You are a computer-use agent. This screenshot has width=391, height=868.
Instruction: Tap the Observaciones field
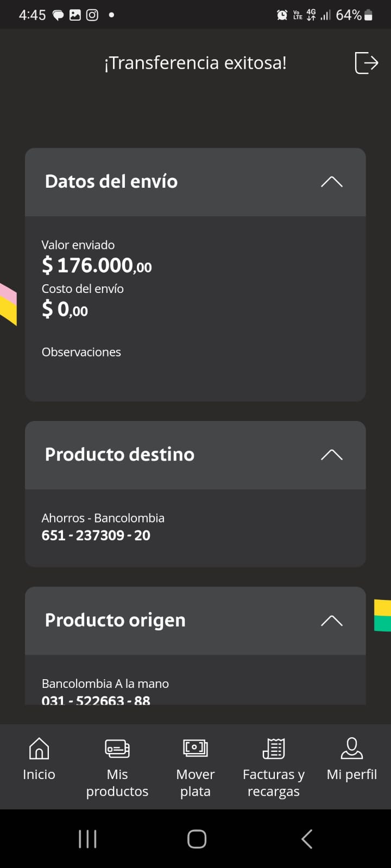(81, 352)
